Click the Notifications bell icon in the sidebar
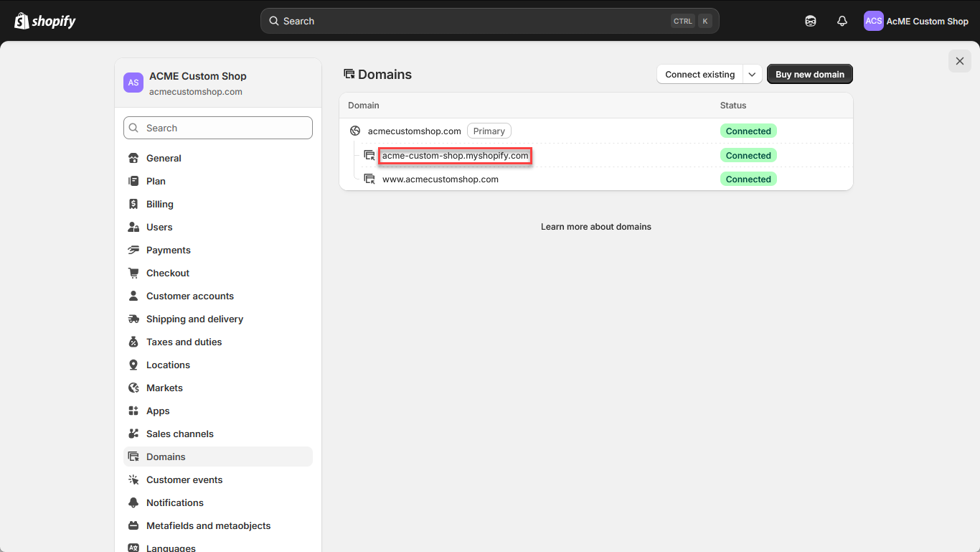 [x=133, y=502]
